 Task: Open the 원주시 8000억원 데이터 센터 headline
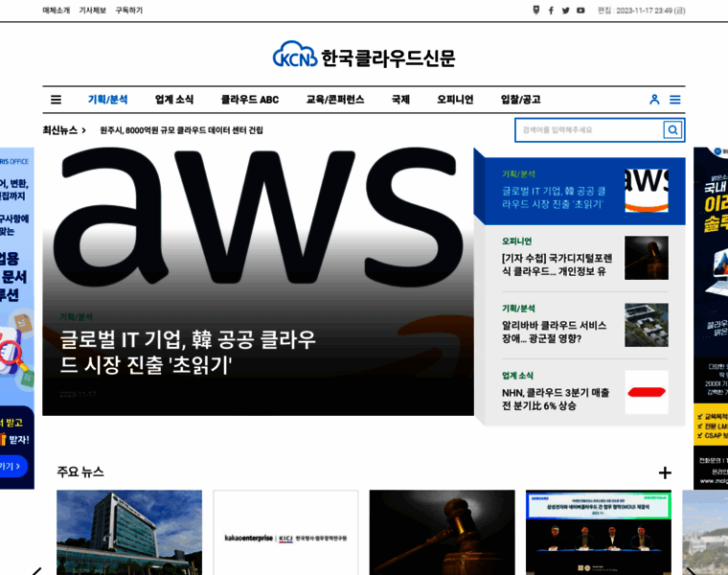pyautogui.click(x=182, y=130)
